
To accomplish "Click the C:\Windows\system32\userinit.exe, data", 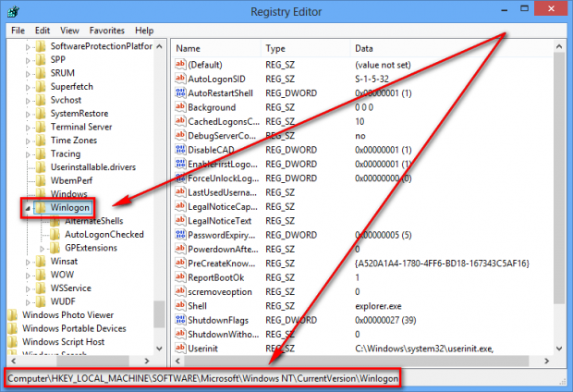I will pyautogui.click(x=424, y=349).
